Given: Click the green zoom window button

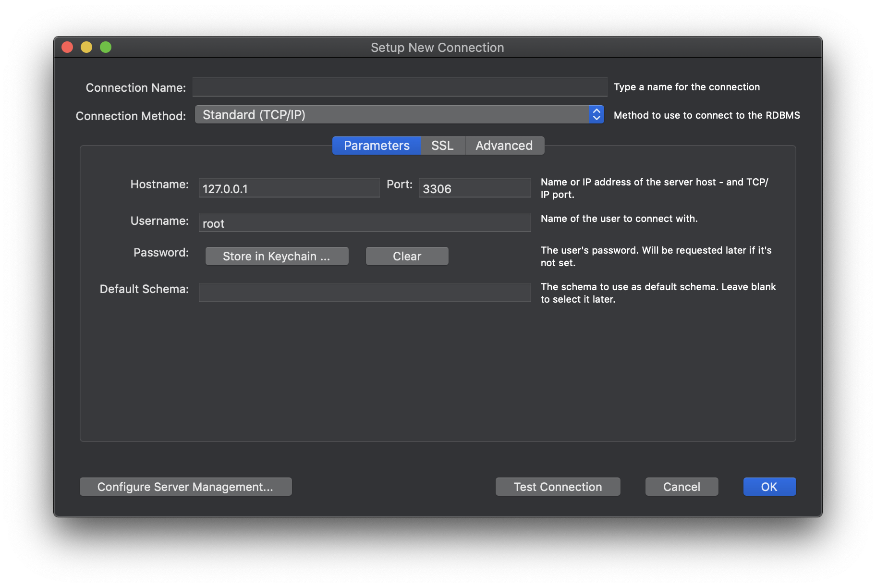Looking at the screenshot, I should click(106, 47).
